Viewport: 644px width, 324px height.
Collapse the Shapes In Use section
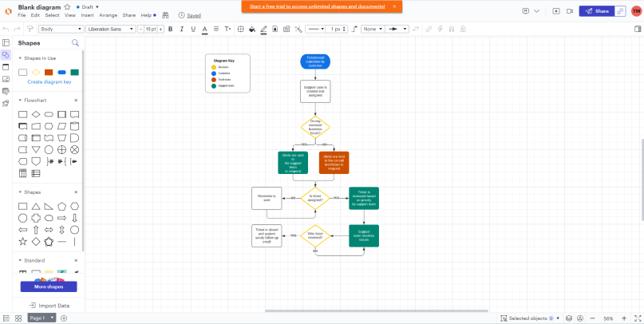[x=20, y=58]
